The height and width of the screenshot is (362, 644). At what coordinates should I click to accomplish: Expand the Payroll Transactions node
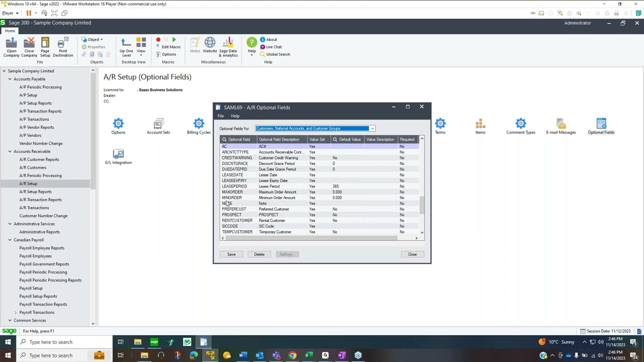click(x=16, y=312)
